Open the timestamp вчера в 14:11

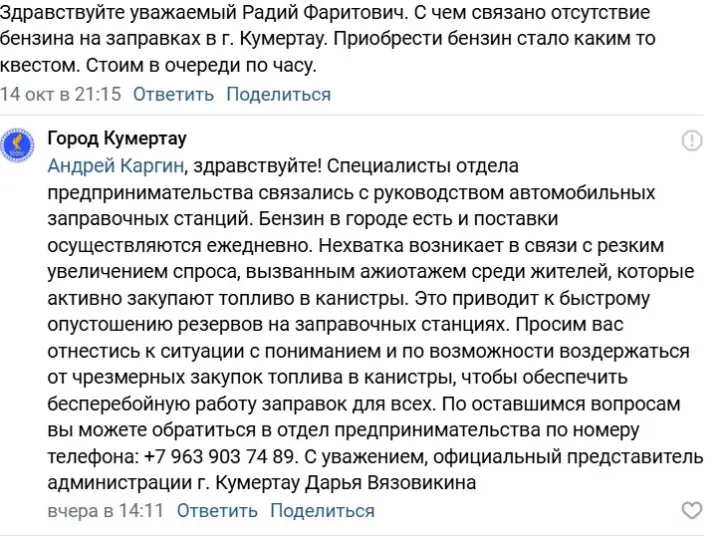[106, 511]
